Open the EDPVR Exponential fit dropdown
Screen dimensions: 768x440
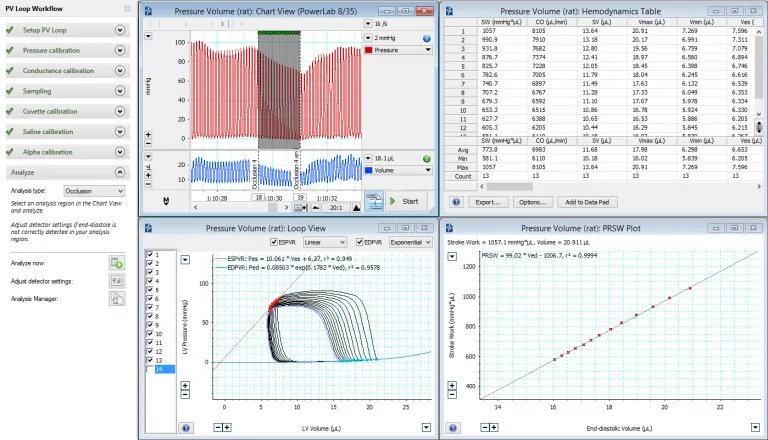click(410, 242)
